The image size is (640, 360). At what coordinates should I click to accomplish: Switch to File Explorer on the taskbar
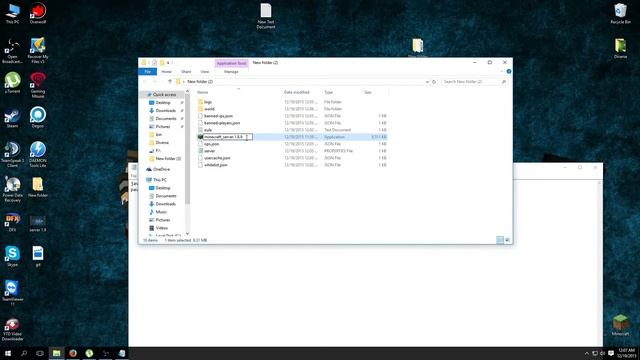(x=56, y=353)
